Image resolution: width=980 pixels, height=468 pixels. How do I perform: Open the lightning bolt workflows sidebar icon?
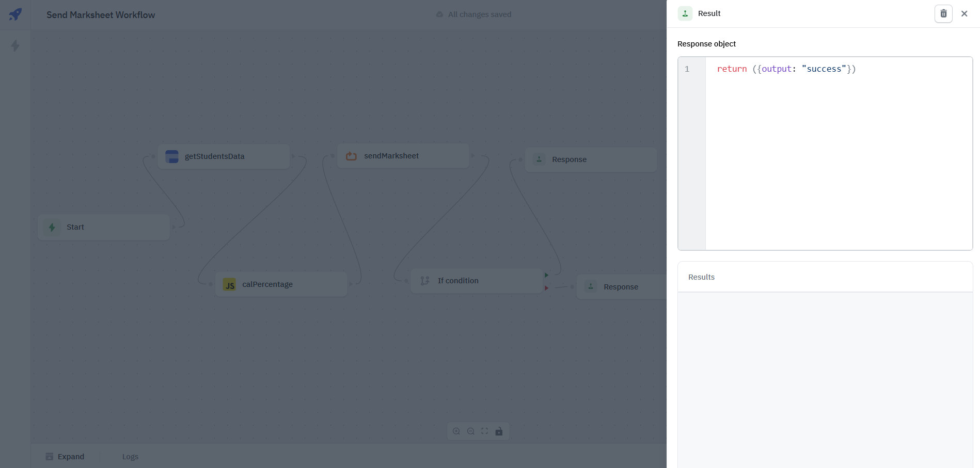pyautogui.click(x=15, y=46)
